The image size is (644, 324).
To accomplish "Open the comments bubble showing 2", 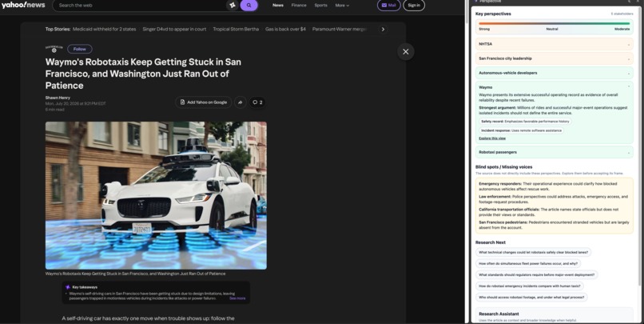I will (257, 102).
